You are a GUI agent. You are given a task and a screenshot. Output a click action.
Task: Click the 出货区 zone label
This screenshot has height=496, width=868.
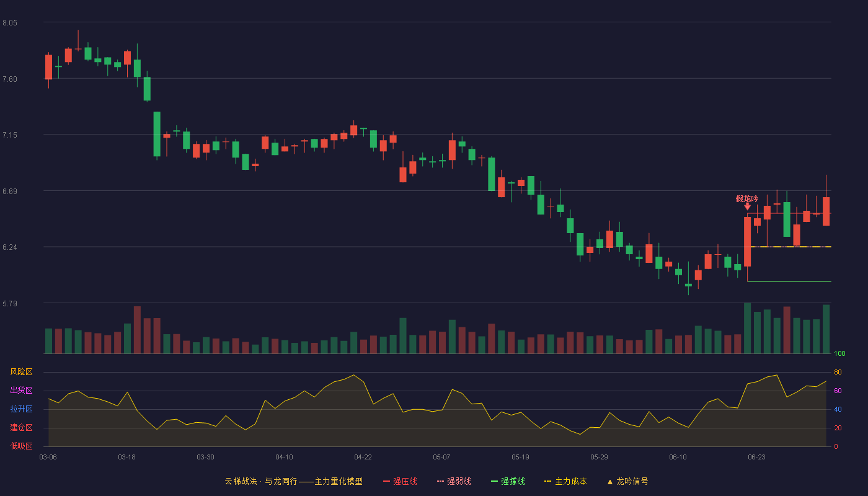(x=21, y=391)
